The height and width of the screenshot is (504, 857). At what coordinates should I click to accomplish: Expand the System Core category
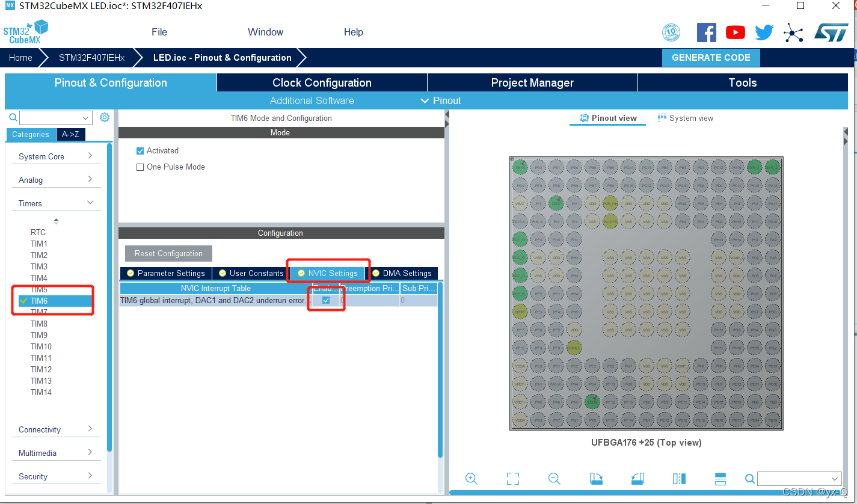point(56,156)
